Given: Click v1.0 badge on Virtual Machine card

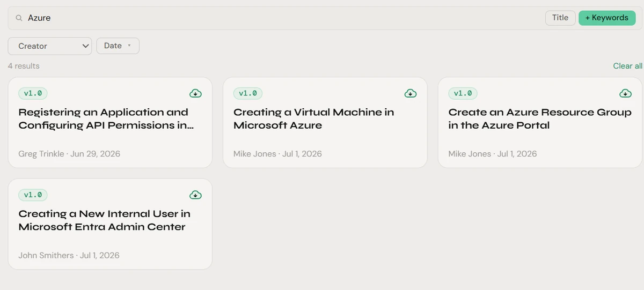Looking at the screenshot, I should click(248, 93).
